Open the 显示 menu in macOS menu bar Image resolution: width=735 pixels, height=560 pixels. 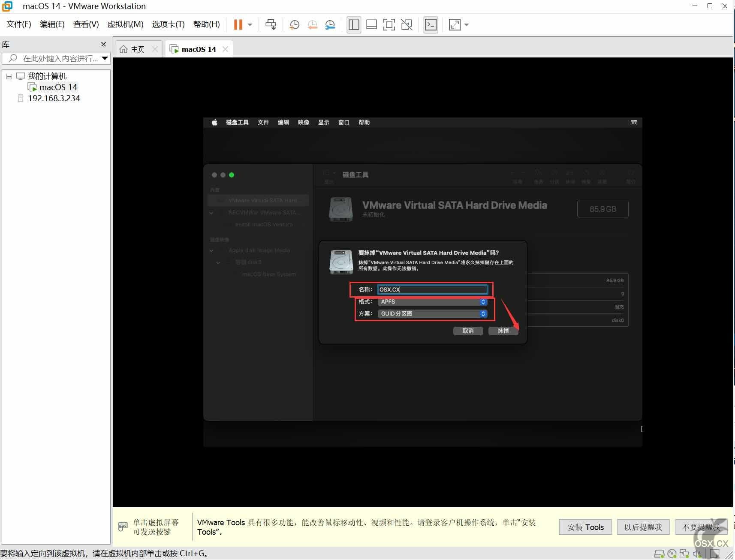coord(324,123)
